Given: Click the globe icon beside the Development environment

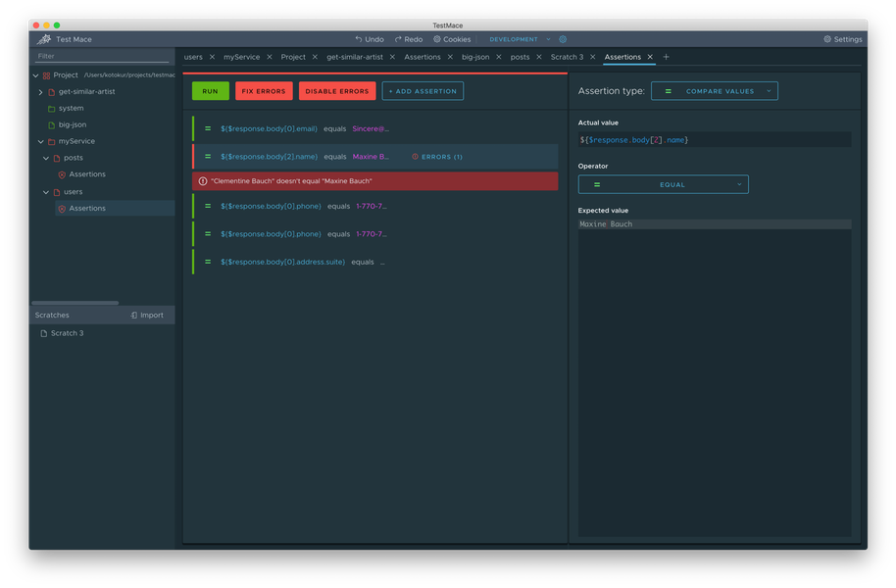Looking at the screenshot, I should pos(563,39).
